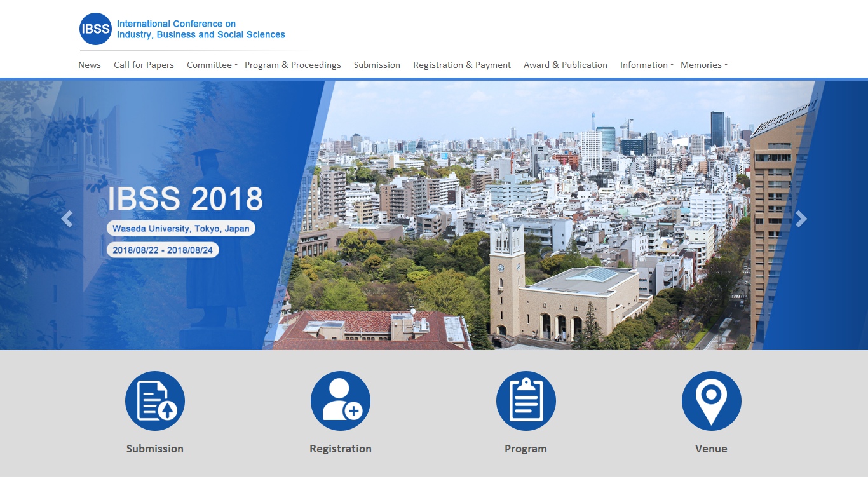Screen dimensions: 868x488
Task: Click the Venue label under icon
Action: click(x=711, y=449)
